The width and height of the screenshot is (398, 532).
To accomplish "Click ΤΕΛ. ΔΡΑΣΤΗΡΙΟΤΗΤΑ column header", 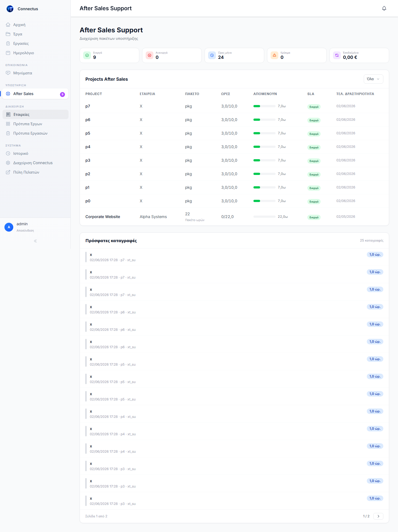I will (x=355, y=94).
